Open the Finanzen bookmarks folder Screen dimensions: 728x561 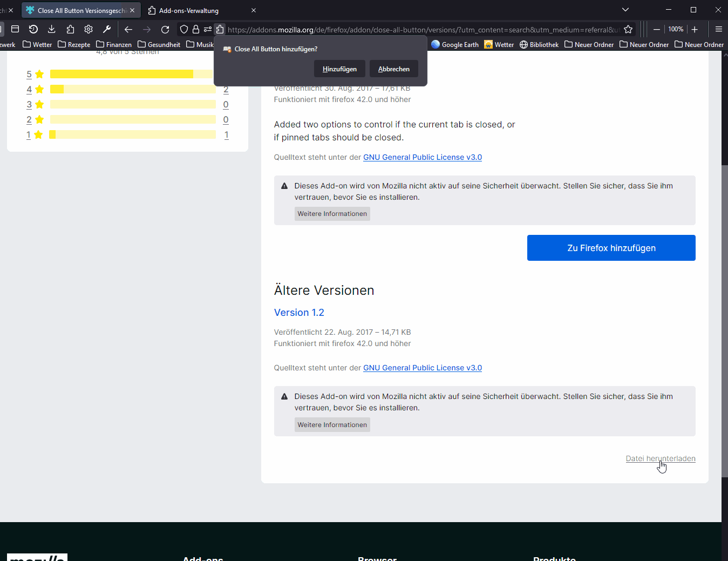pyautogui.click(x=114, y=45)
